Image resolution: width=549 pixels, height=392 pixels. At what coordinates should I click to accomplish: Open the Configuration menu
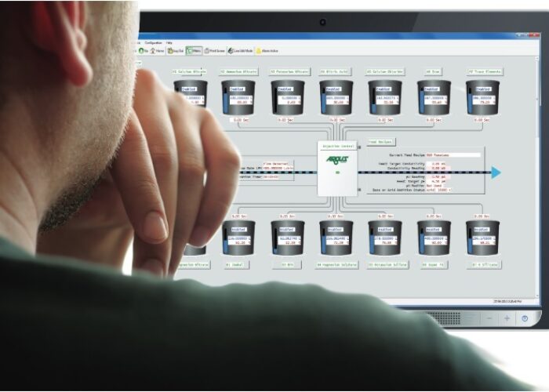tap(154, 42)
